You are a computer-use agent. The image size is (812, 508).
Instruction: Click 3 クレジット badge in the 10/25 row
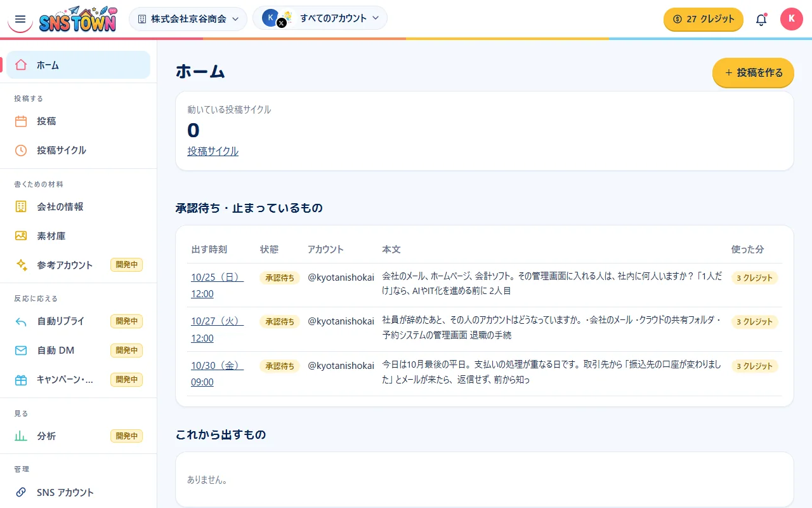tap(755, 277)
